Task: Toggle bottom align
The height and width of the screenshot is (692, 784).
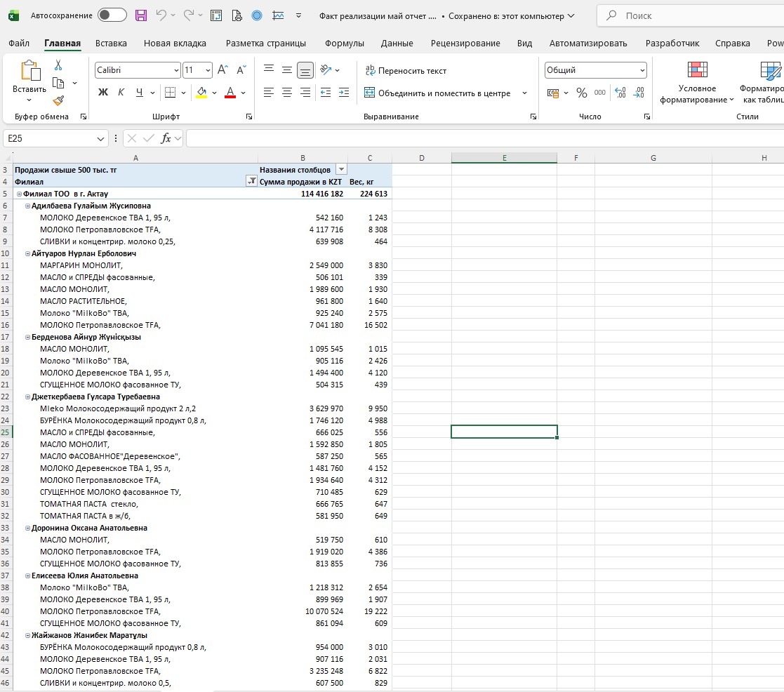Action: [x=305, y=70]
